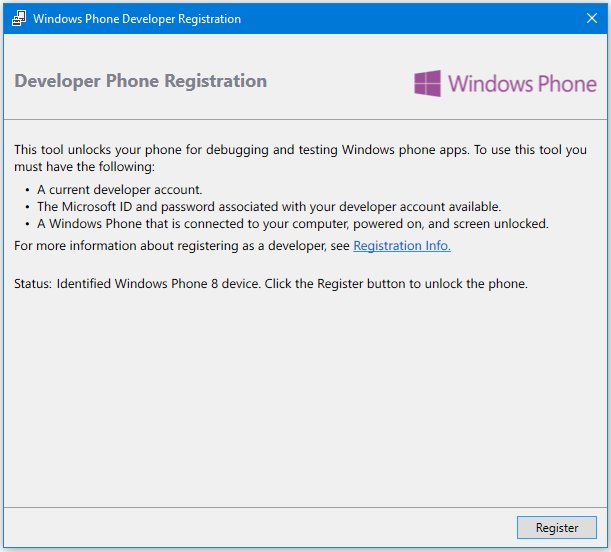
Task: Click the footer area left of Register
Action: pos(259,527)
